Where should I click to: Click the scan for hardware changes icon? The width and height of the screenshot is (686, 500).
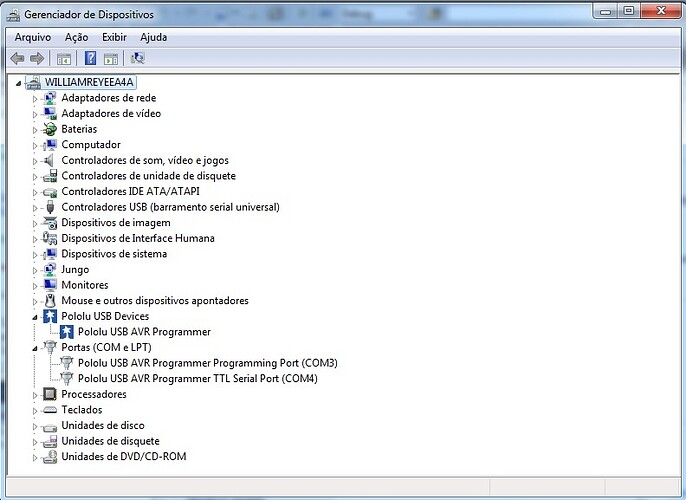[137, 59]
